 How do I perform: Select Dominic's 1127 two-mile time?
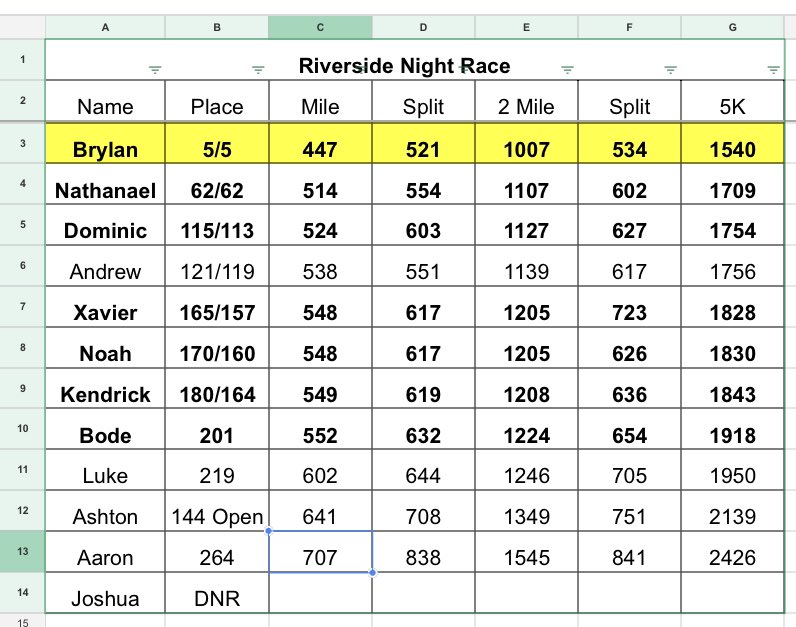point(526,225)
